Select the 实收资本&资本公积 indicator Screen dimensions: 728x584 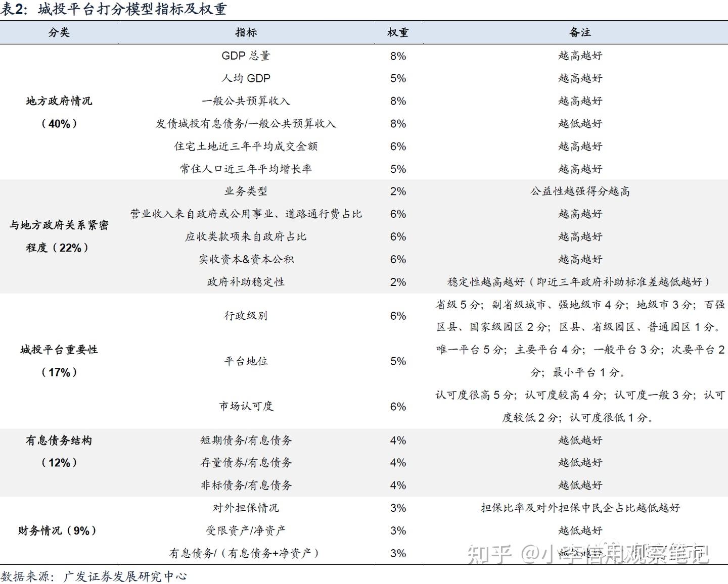[x=246, y=260]
